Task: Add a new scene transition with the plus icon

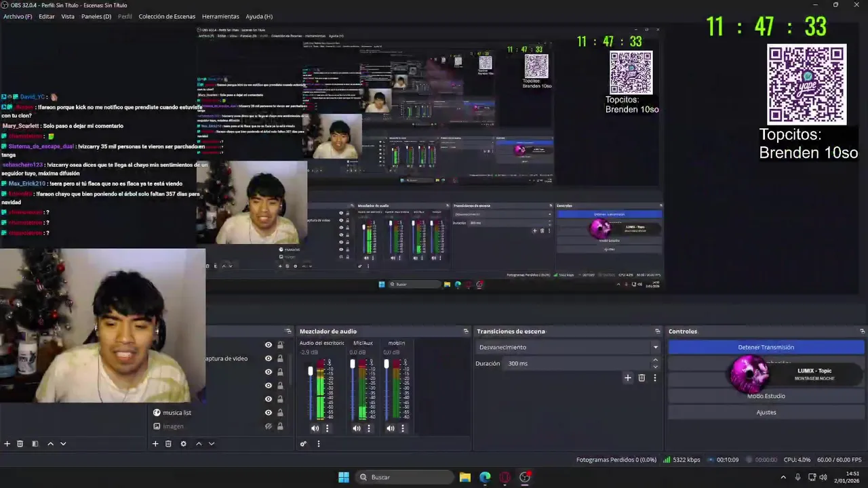Action: click(628, 378)
